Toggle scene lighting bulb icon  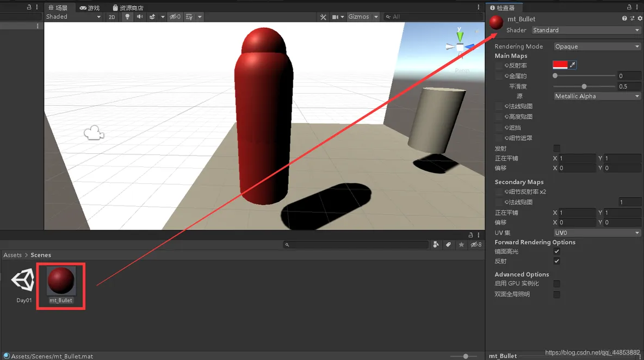click(127, 17)
